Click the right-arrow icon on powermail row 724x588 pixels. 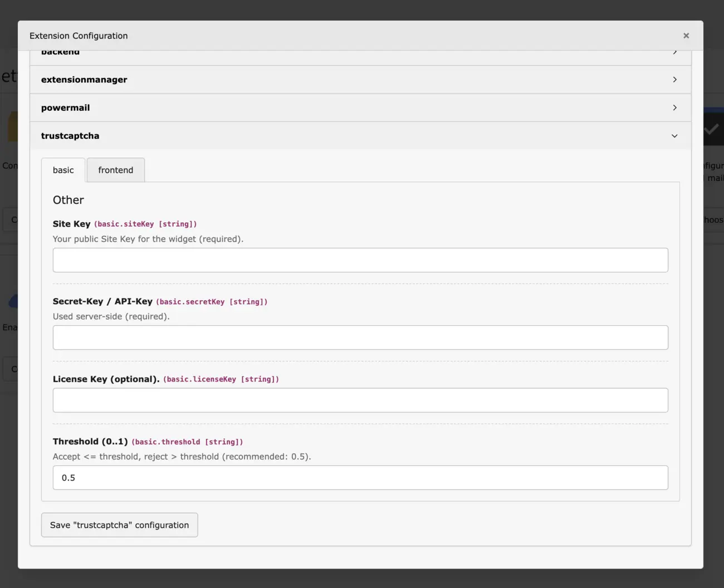coord(674,107)
